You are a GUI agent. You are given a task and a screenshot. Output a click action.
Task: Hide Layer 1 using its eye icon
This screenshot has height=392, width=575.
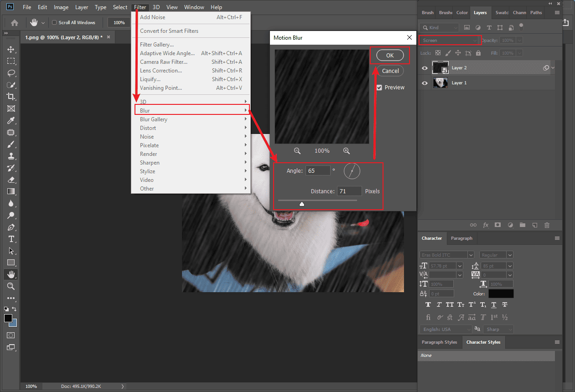[x=425, y=83]
